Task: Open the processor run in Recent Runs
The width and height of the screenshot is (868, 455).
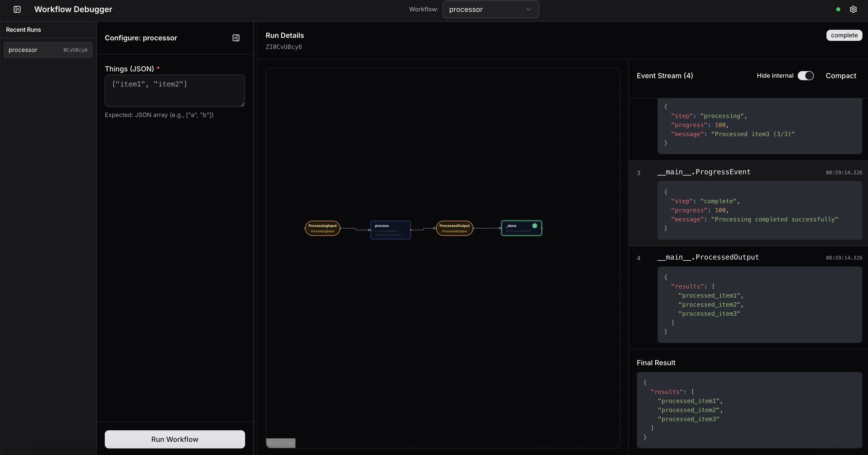Action: (48, 50)
